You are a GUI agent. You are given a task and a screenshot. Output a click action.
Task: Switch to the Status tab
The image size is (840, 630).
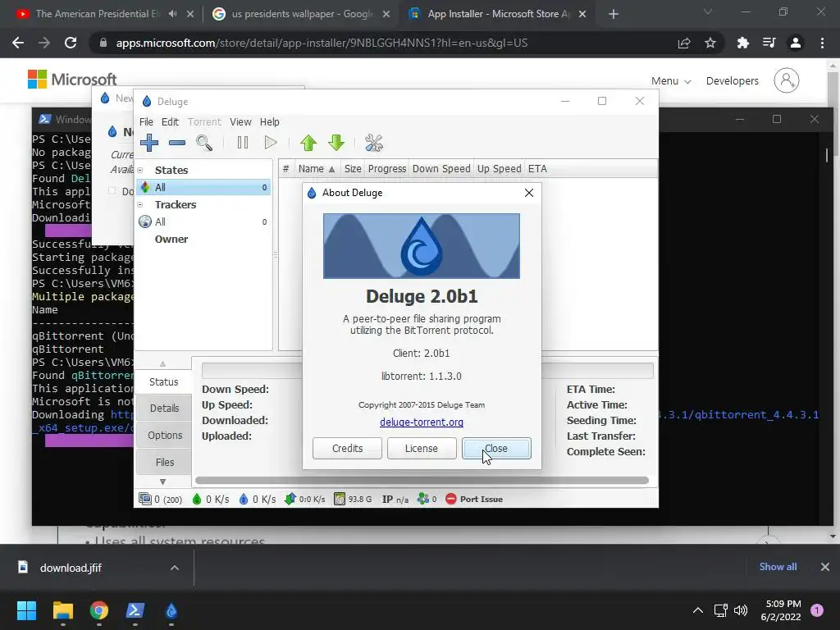pyautogui.click(x=163, y=382)
